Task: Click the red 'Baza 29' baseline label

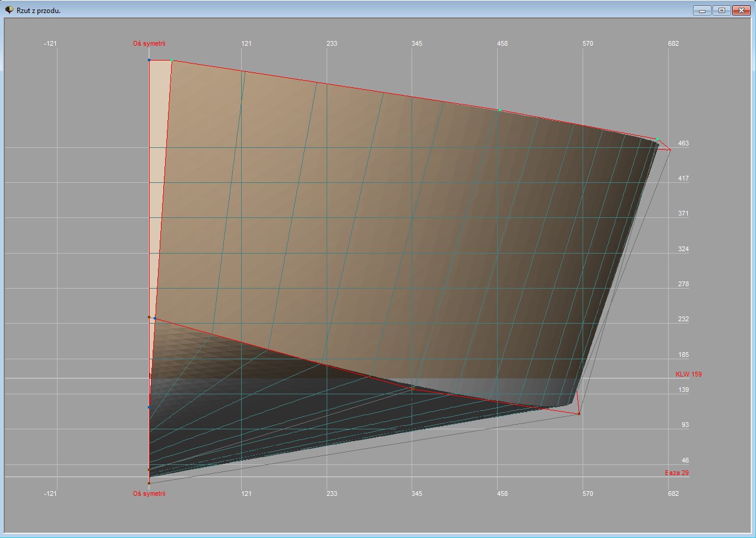Action: (676, 473)
